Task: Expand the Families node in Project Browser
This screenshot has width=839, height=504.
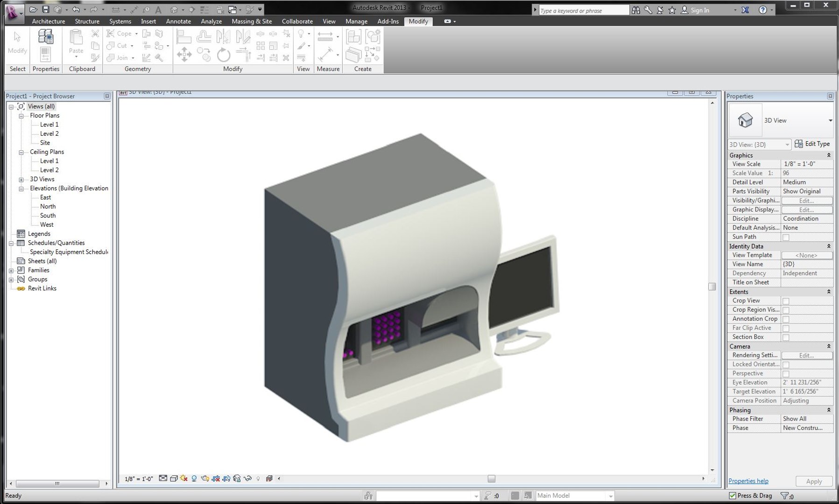Action: pos(11,271)
